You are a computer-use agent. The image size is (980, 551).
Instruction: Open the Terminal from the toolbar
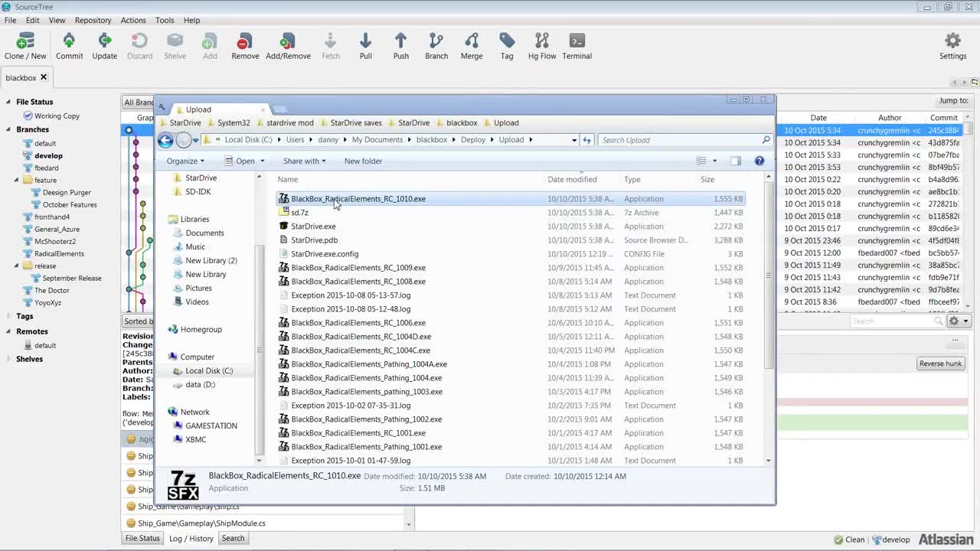pyautogui.click(x=577, y=46)
